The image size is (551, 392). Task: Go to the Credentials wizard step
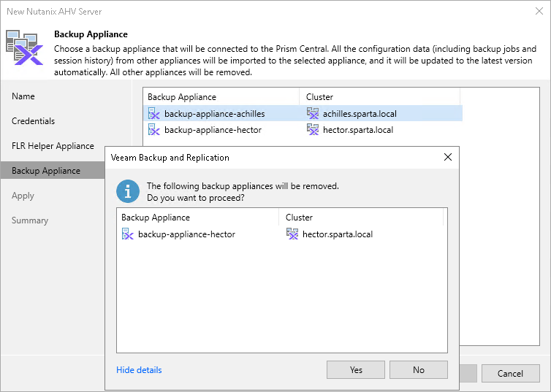(34, 121)
